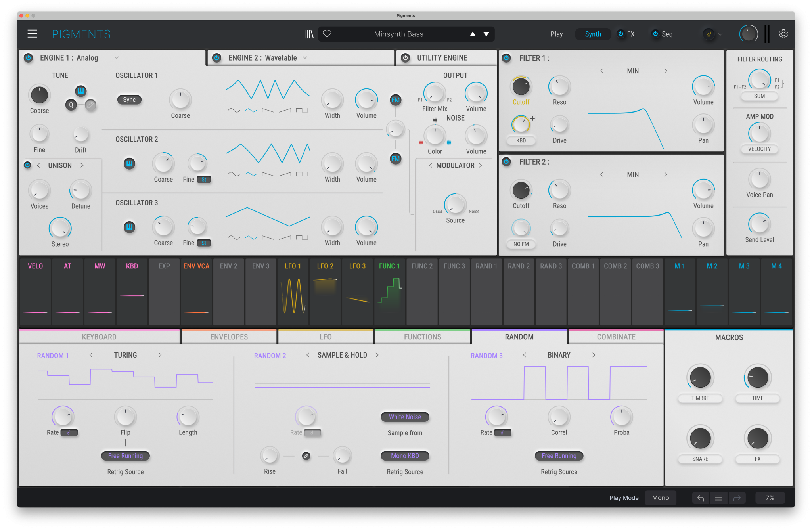Open the hamburger main menu
The image size is (812, 530).
[32, 34]
